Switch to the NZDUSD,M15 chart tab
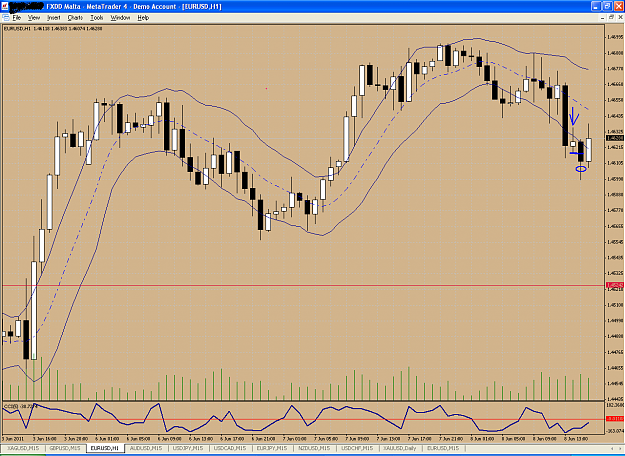This screenshot has height=456, width=625. click(314, 448)
